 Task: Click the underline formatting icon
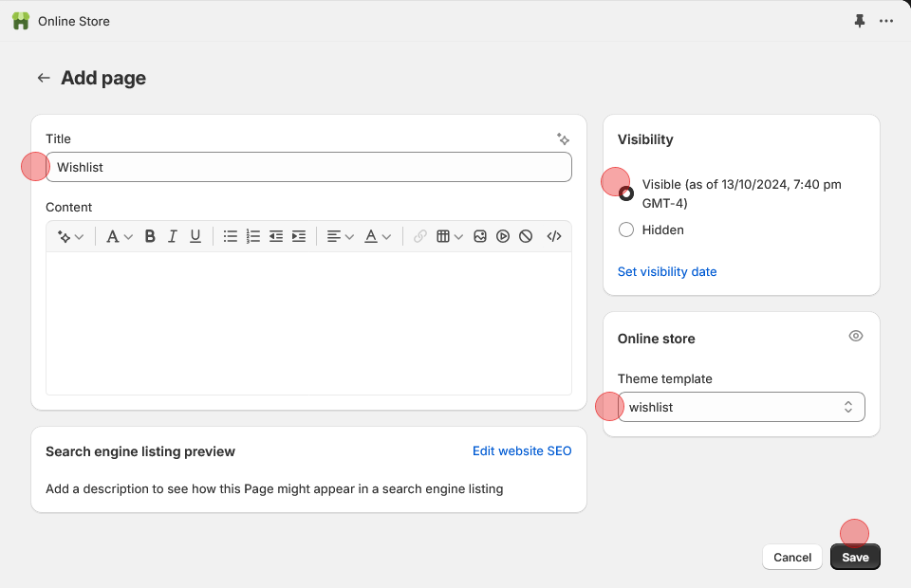[195, 236]
